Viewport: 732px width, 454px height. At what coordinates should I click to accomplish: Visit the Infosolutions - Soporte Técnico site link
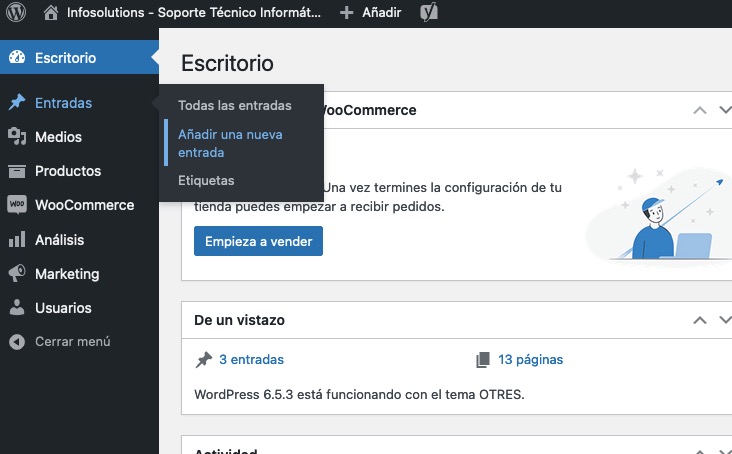pyautogui.click(x=194, y=13)
